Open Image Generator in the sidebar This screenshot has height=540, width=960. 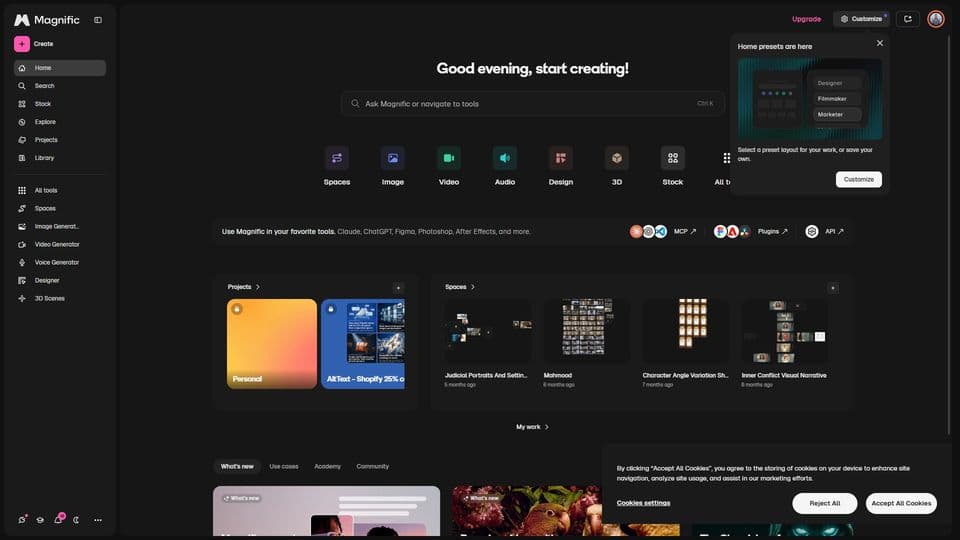pyautogui.click(x=60, y=227)
